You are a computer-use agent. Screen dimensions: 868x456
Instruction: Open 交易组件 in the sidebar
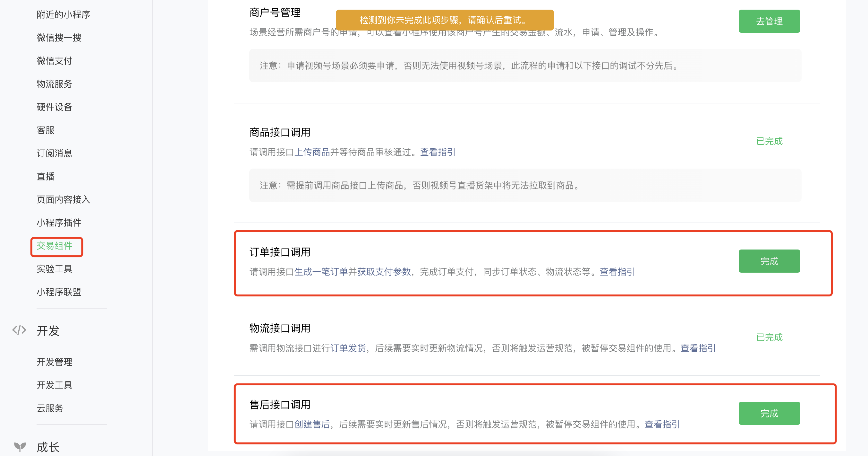click(55, 246)
